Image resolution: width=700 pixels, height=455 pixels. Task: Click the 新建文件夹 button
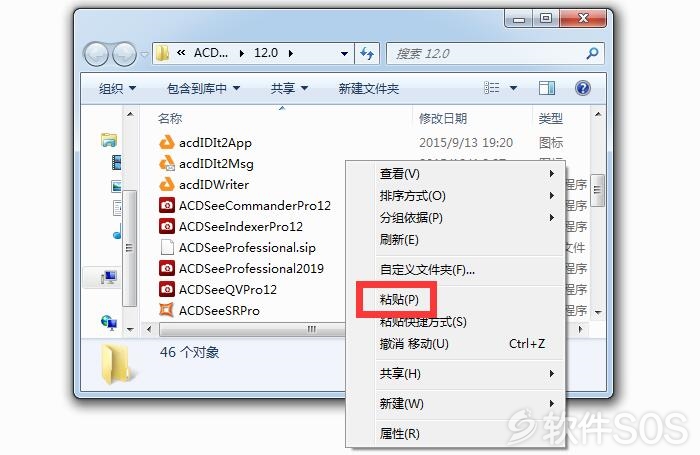(x=368, y=88)
